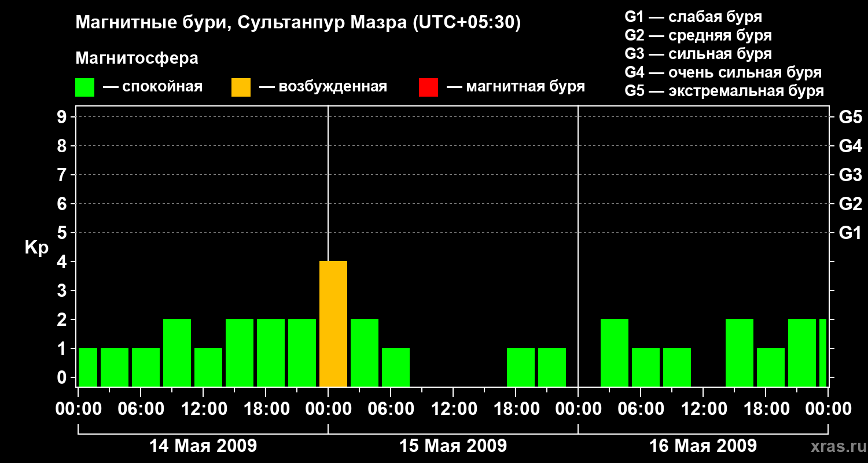Click the 'G4 — очень сильная буря' legend entry
Viewport: 868px width, 463px height.
723,72
